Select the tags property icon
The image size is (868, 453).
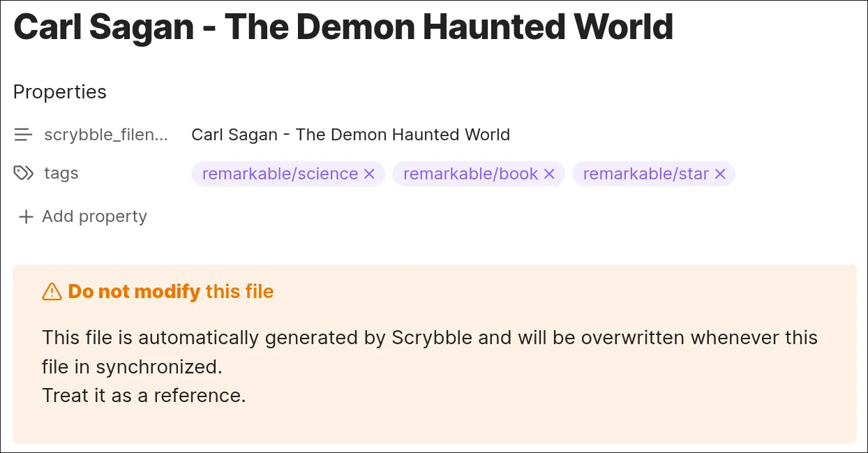point(23,173)
